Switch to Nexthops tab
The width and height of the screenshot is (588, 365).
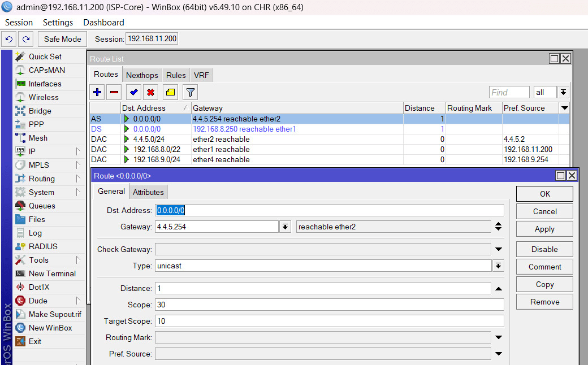click(142, 75)
